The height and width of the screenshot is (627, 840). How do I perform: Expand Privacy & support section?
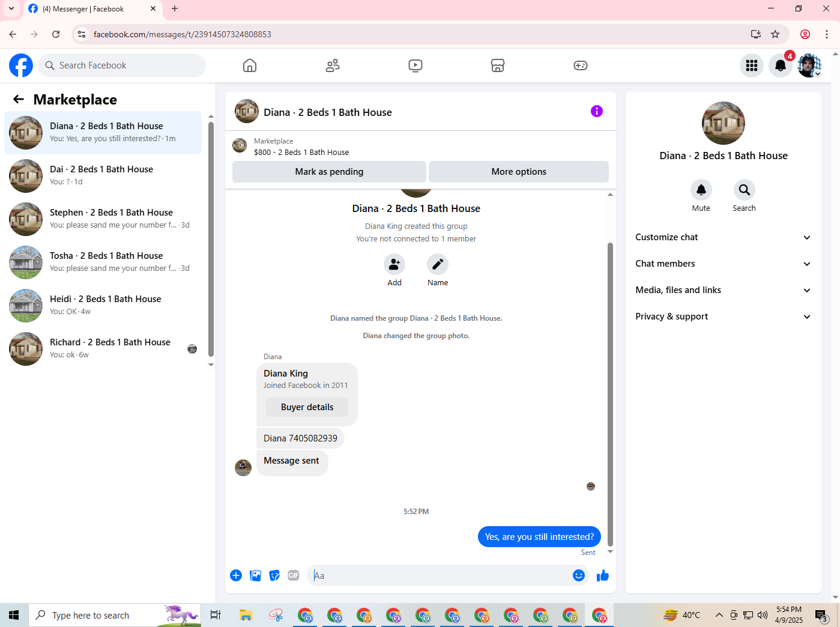(x=724, y=317)
